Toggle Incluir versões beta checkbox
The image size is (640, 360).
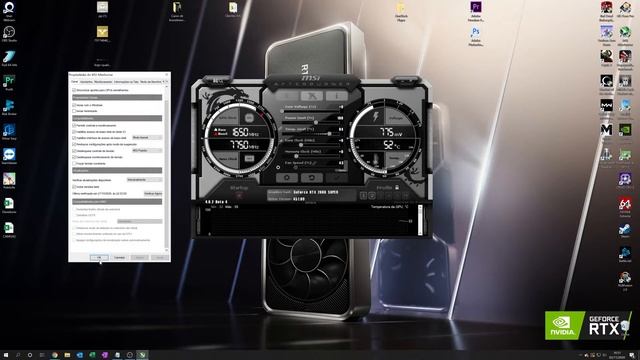[x=74, y=187]
